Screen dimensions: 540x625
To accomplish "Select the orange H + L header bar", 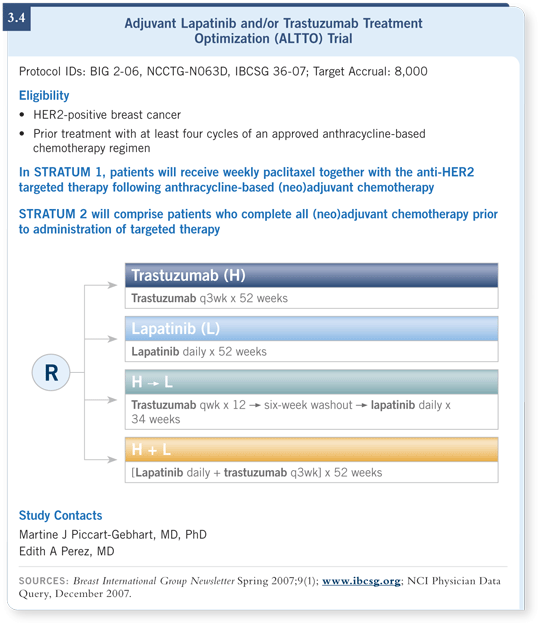I will tap(311, 450).
